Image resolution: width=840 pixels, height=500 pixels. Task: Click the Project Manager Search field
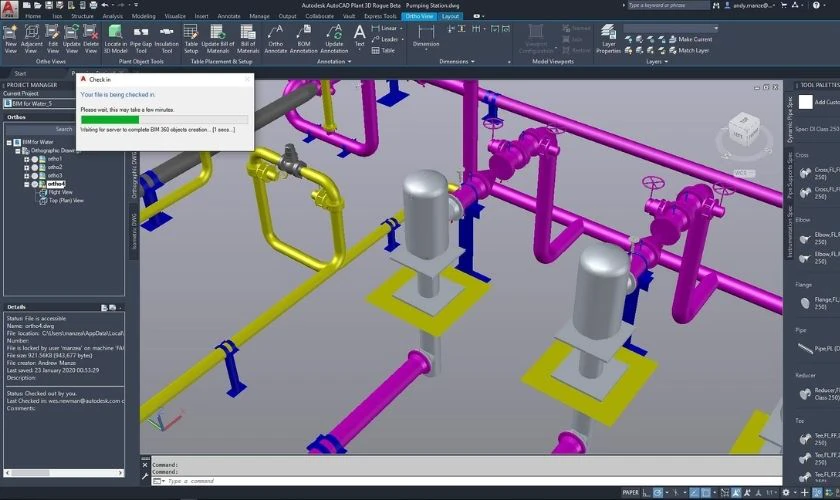coord(40,129)
